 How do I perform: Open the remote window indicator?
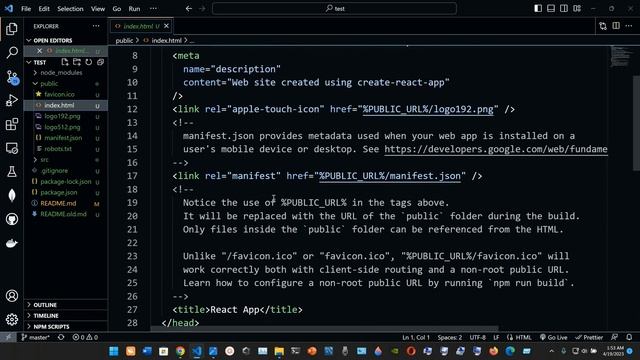pos(8,337)
